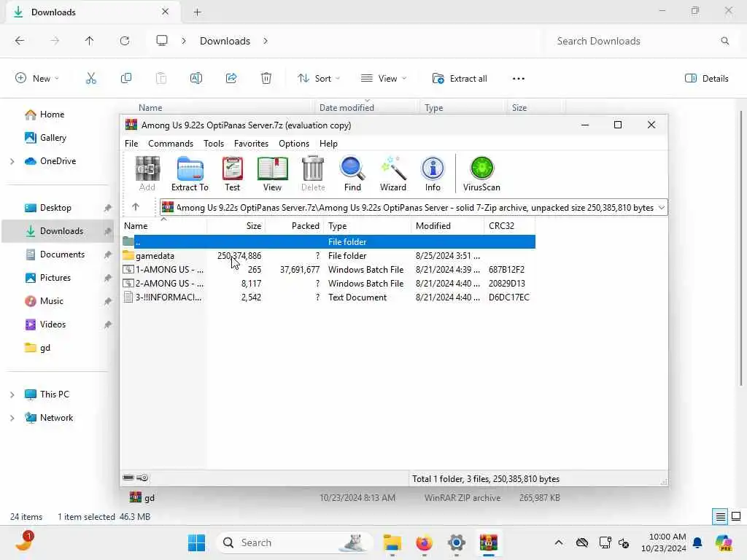Viewport: 747px width, 560px height.
Task: Open the WinRAR File menu
Action: (x=131, y=144)
